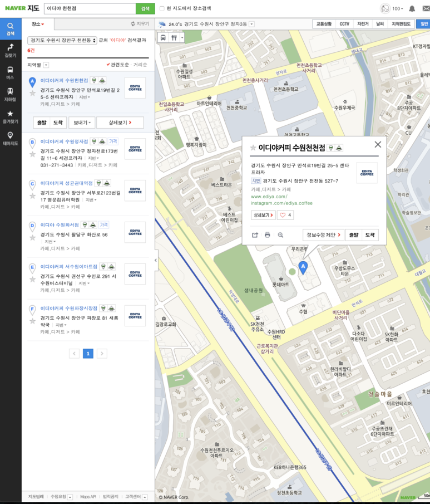Open result 이디야커피 수원천천점 link

(x=64, y=80)
